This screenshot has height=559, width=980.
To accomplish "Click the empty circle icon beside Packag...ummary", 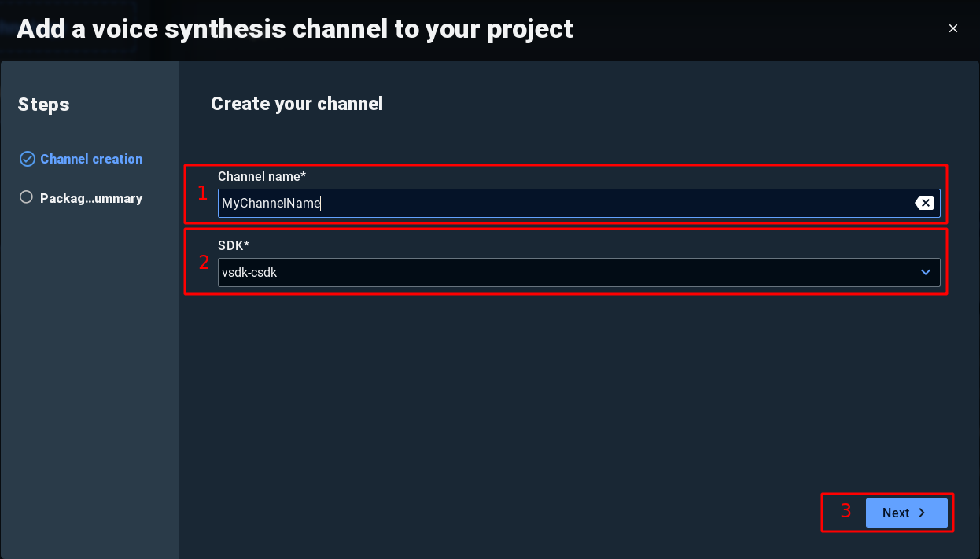I will pyautogui.click(x=27, y=198).
